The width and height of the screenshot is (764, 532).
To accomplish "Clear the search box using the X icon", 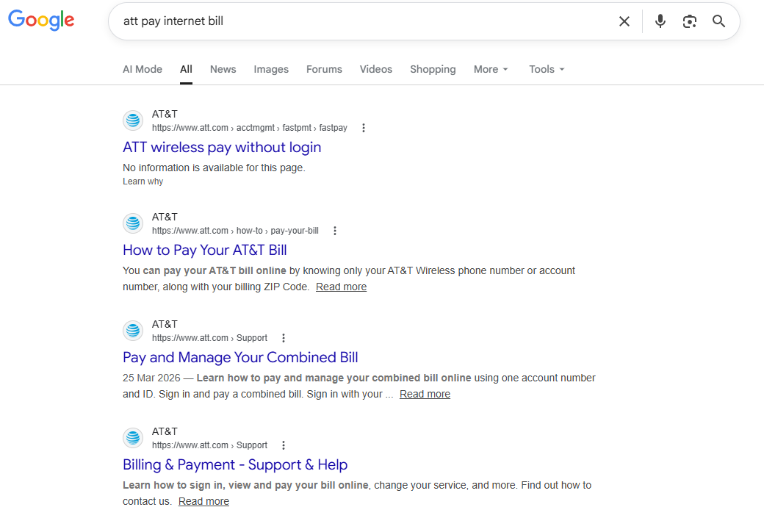I will pyautogui.click(x=624, y=21).
